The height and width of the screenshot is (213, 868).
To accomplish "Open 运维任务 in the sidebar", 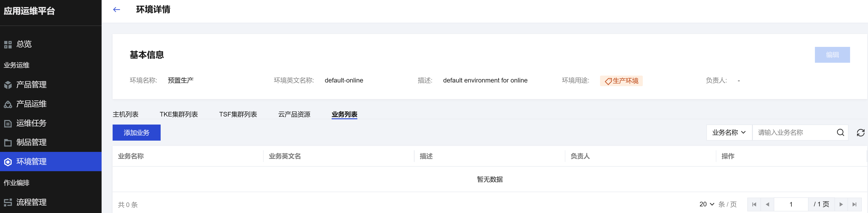I will tap(31, 123).
